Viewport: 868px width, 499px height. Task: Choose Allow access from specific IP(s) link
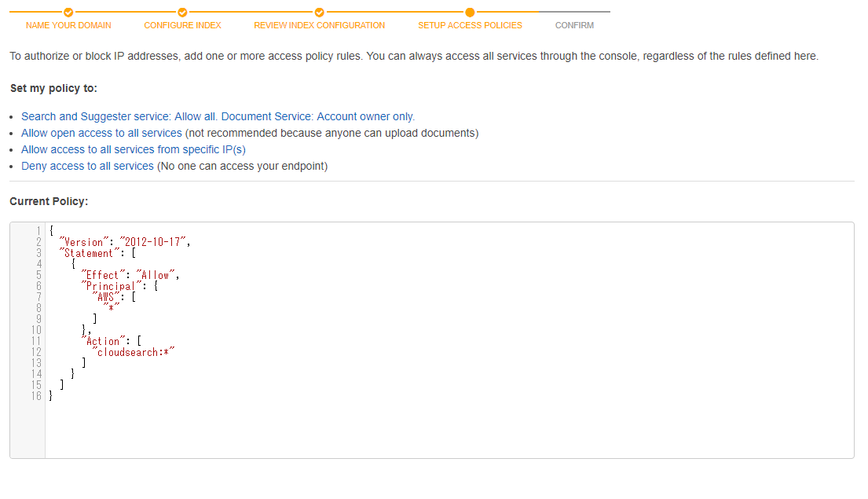[134, 150]
